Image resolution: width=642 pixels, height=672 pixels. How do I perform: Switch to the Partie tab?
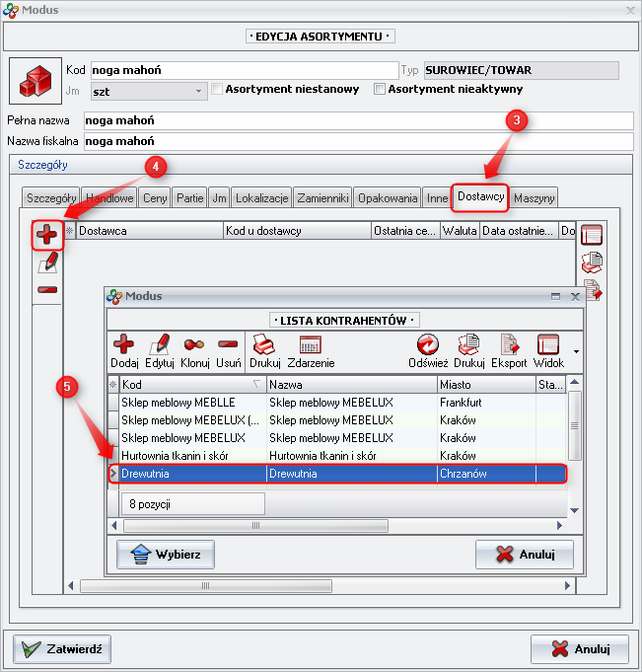[x=189, y=198]
